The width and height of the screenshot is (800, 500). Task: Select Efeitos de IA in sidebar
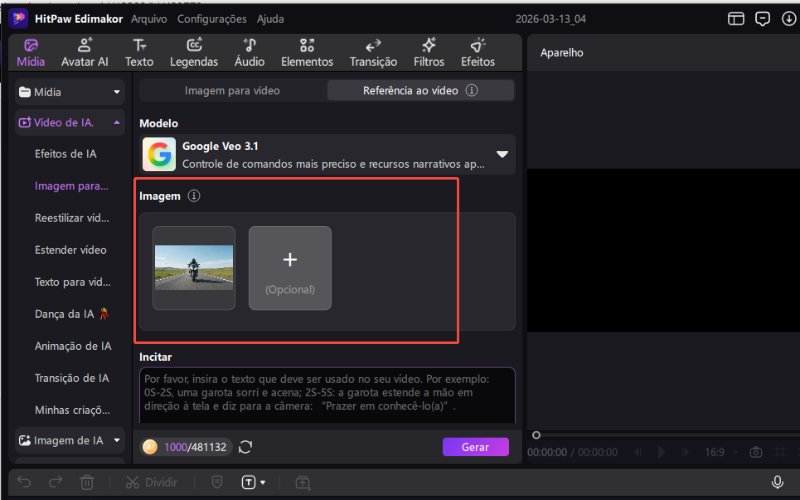pos(65,154)
